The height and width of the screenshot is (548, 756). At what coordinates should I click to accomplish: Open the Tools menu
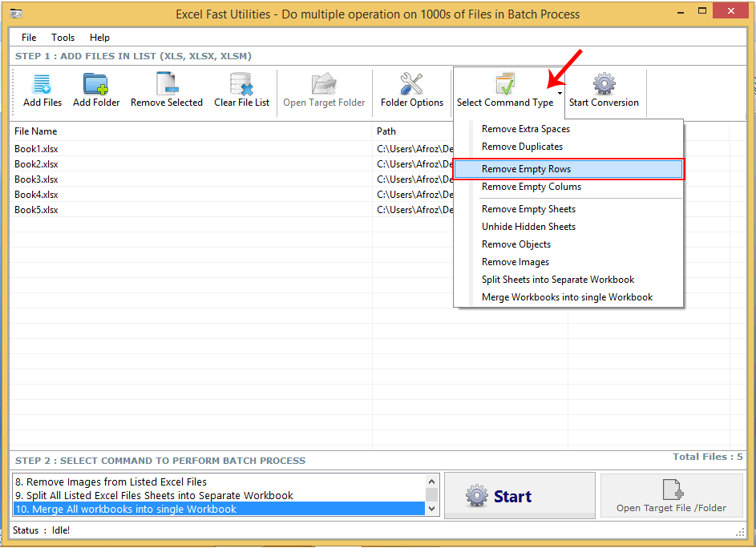click(63, 37)
